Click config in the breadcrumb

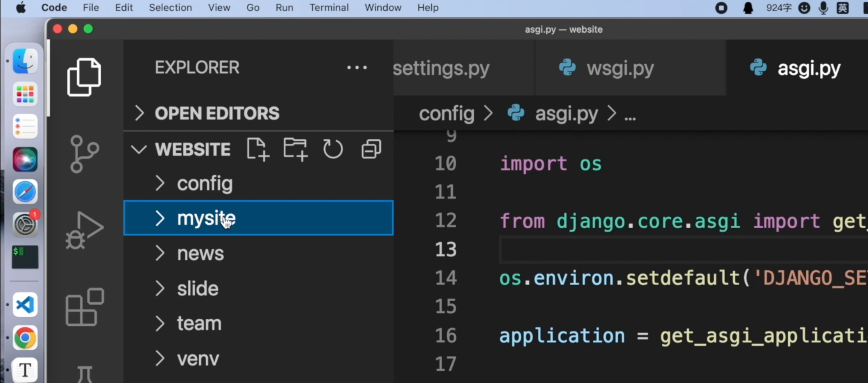click(446, 113)
